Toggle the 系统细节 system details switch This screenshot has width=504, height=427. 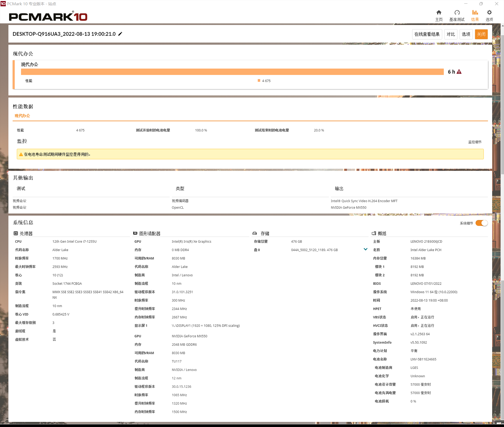click(x=481, y=223)
